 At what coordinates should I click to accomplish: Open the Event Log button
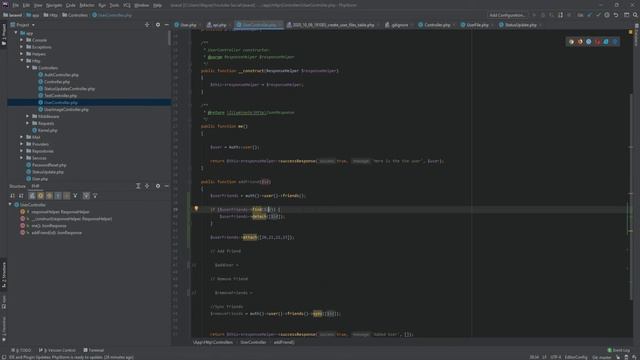(x=619, y=350)
